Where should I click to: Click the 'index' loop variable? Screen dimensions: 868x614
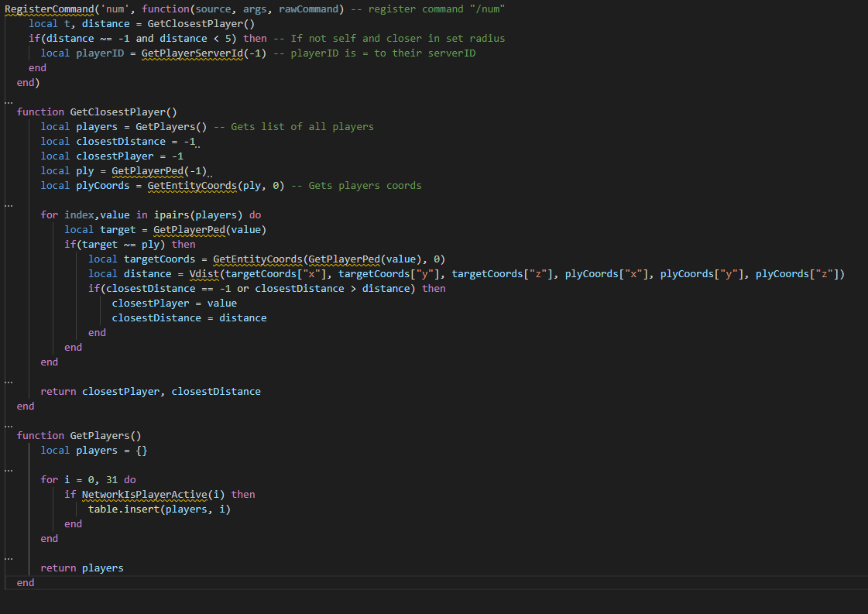pos(79,214)
